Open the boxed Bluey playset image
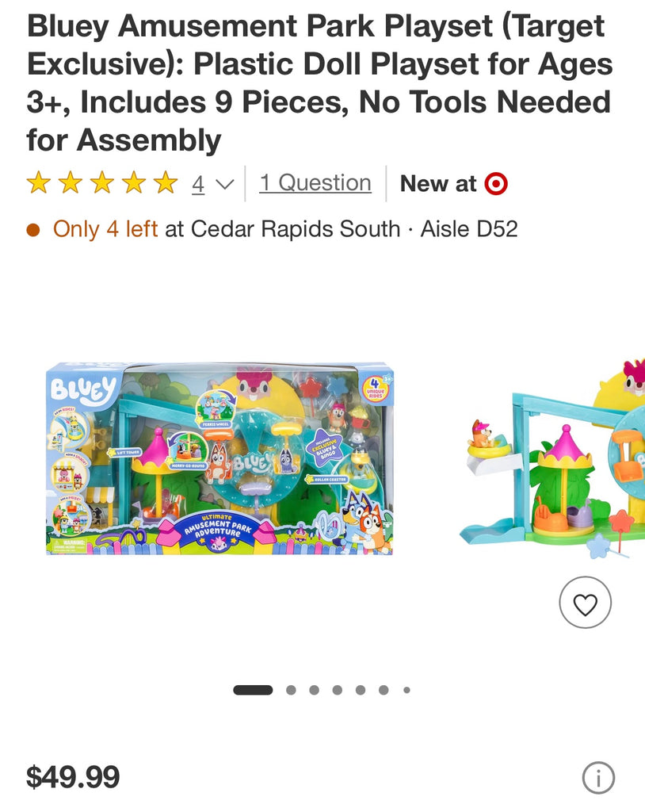Viewport: 645px width, 812px height. tap(219, 459)
